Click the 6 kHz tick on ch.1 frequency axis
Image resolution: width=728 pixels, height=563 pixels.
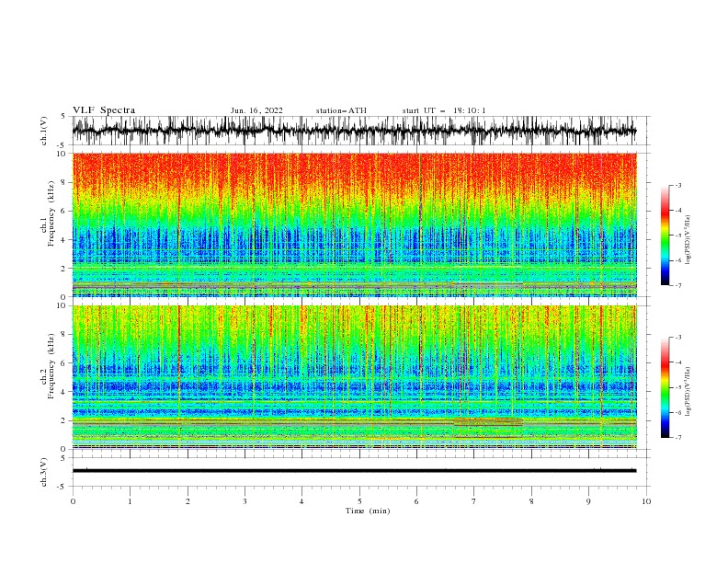[63, 211]
